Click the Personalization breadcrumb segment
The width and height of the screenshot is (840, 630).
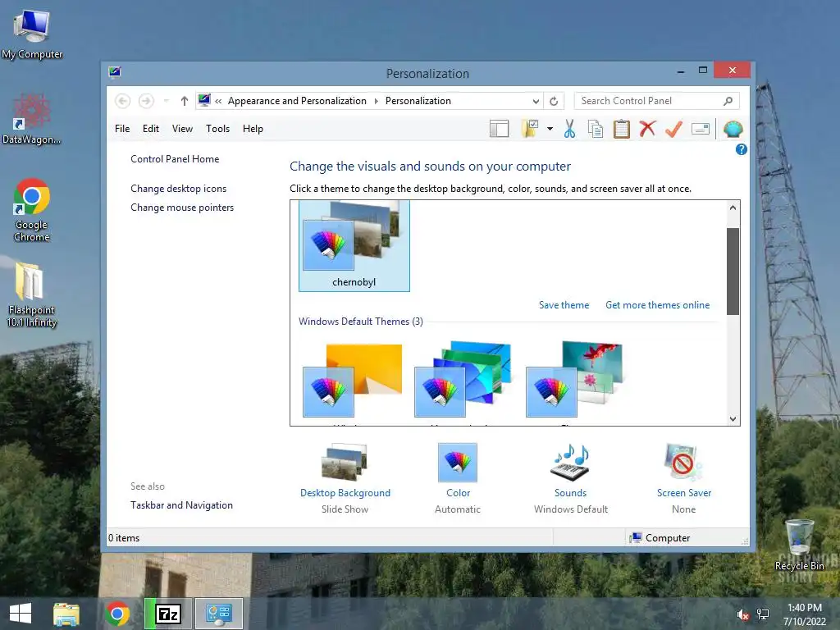pyautogui.click(x=418, y=101)
